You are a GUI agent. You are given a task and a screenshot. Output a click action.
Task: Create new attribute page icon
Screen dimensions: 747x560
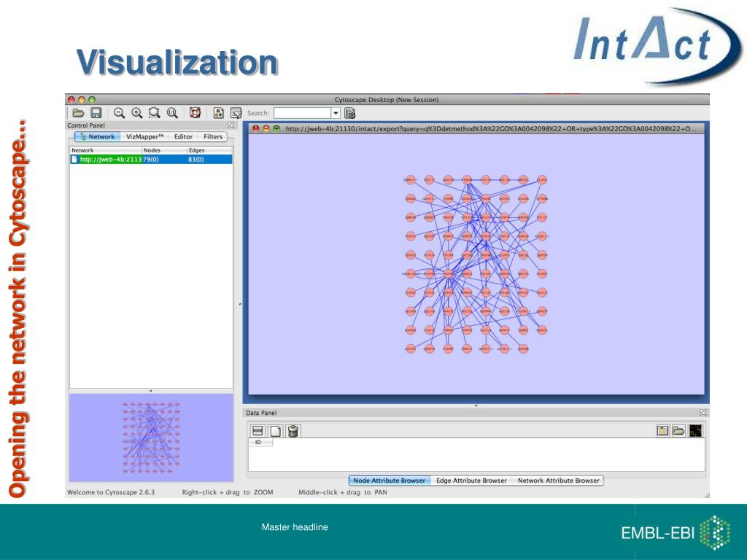pos(275,431)
